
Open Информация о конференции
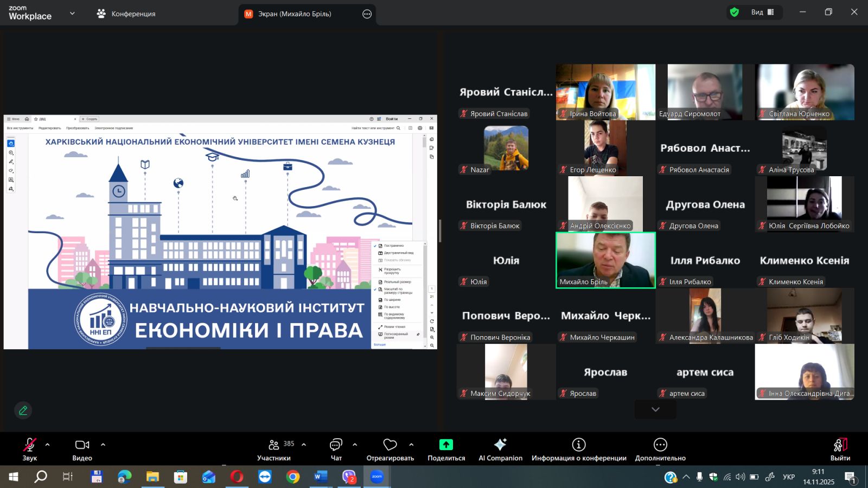[x=579, y=449]
